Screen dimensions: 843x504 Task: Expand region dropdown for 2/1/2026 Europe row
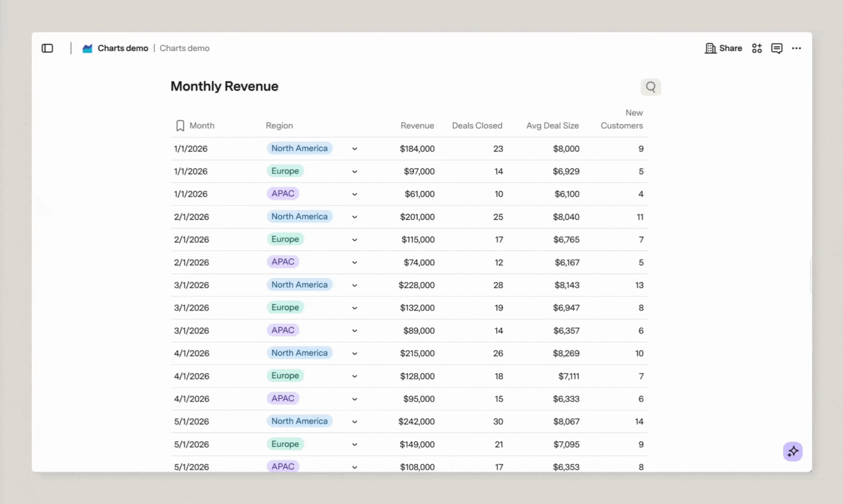tap(355, 240)
